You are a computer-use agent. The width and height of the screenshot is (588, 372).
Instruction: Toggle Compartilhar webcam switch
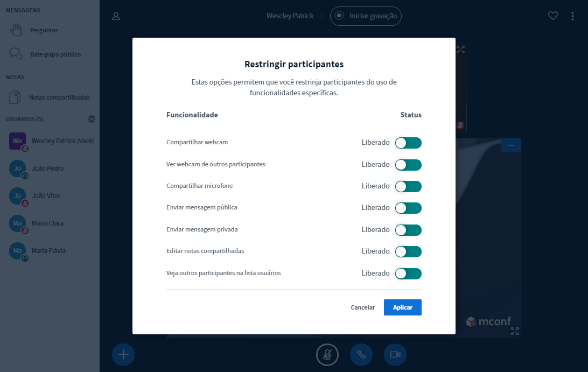point(408,143)
